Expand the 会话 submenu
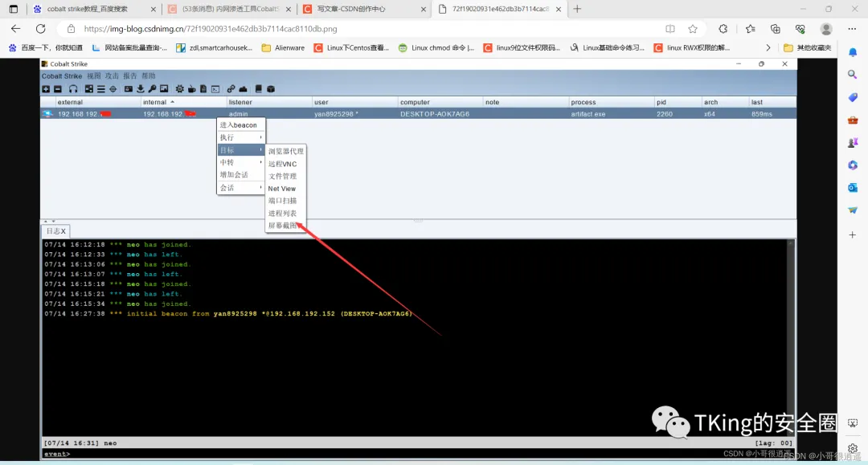 [241, 188]
